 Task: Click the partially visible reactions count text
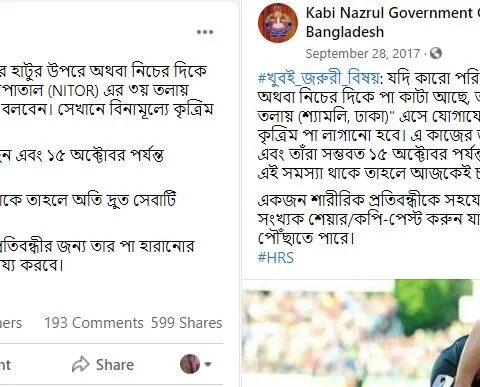[x=11, y=323]
